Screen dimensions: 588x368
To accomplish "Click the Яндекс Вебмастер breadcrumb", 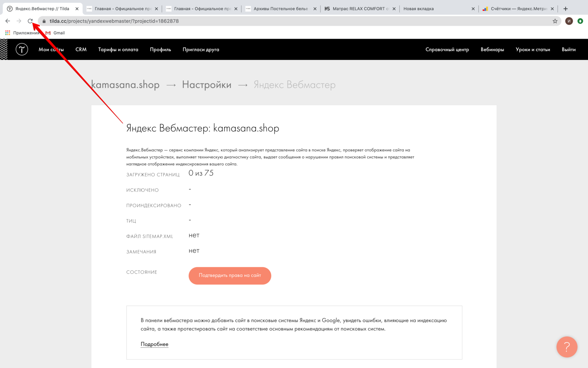I will tap(295, 85).
